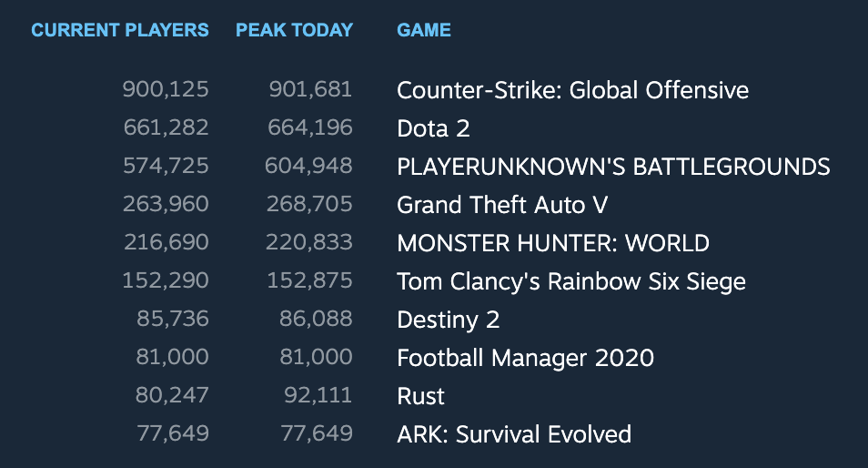
Task: Open MONSTER HUNTER: WORLD game page
Action: pos(553,243)
